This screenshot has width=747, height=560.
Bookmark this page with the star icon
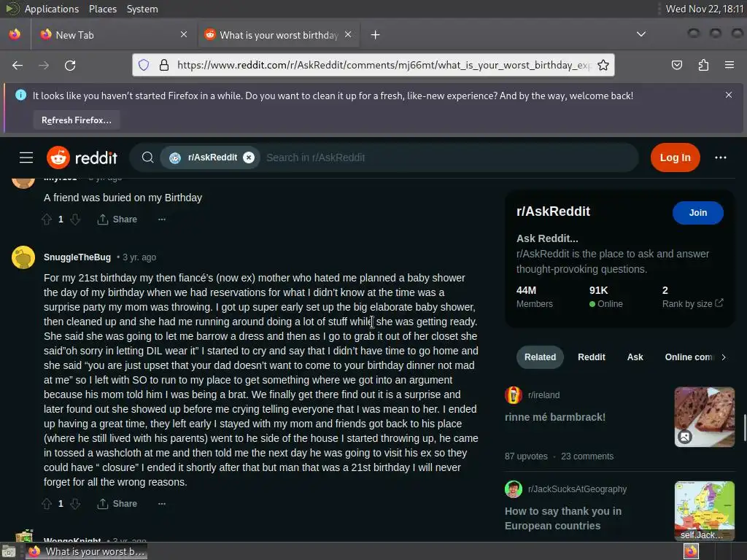coord(603,65)
